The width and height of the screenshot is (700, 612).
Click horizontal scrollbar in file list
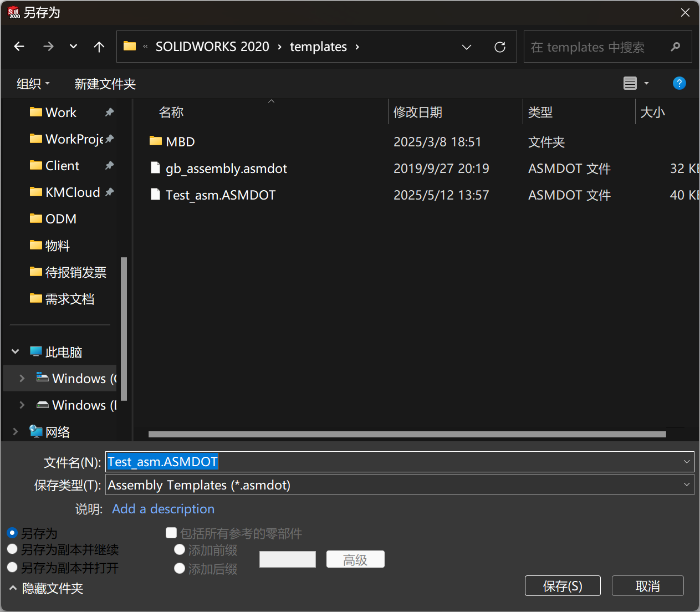tap(407, 434)
